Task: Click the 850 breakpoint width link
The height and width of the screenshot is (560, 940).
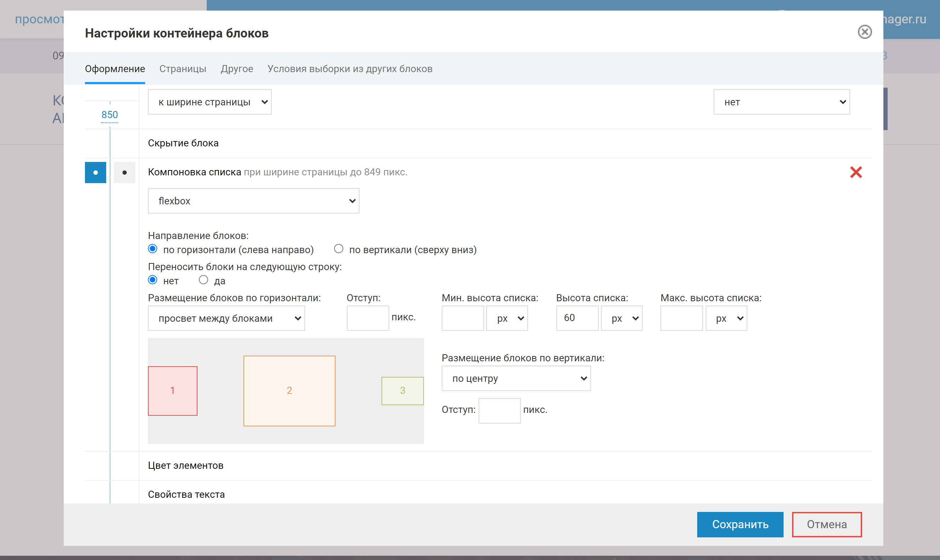Action: pyautogui.click(x=109, y=115)
